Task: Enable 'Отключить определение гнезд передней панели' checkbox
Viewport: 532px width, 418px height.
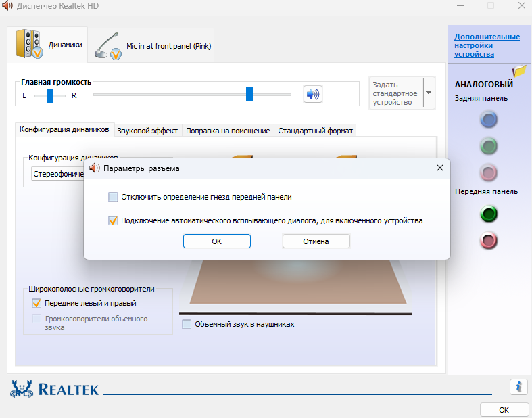Action: [x=113, y=197]
